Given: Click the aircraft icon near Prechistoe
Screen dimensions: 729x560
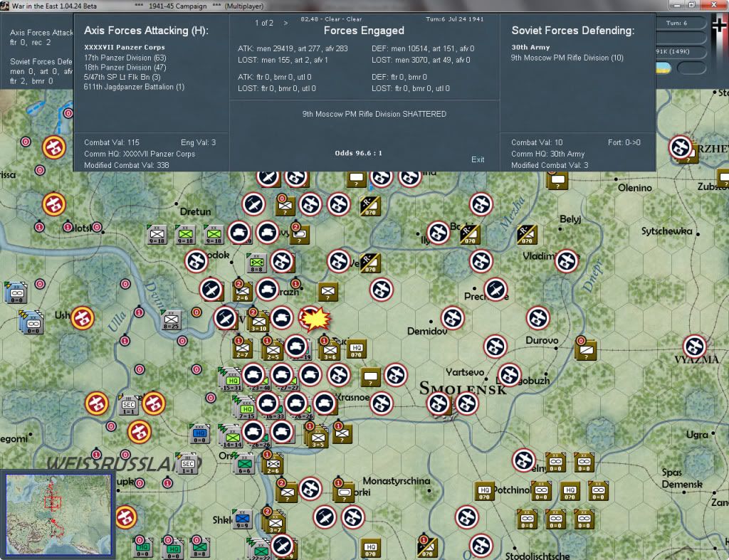Looking at the screenshot, I should click(x=495, y=290).
